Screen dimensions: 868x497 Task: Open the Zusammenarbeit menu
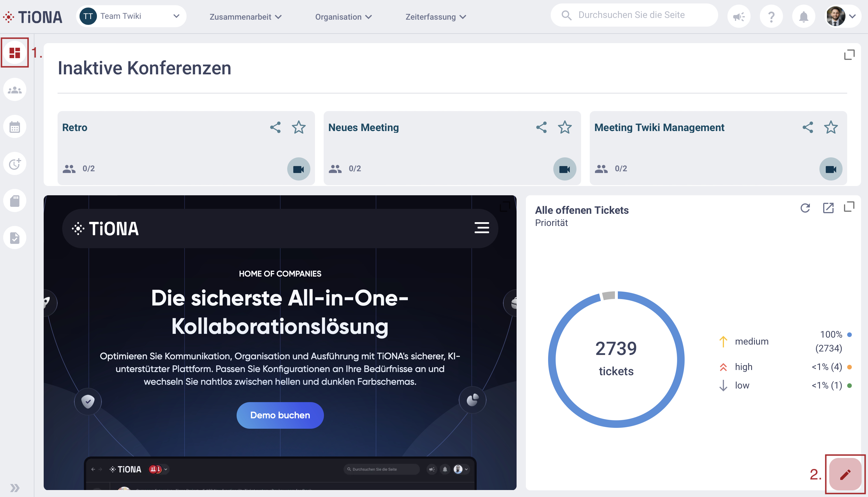(x=246, y=17)
